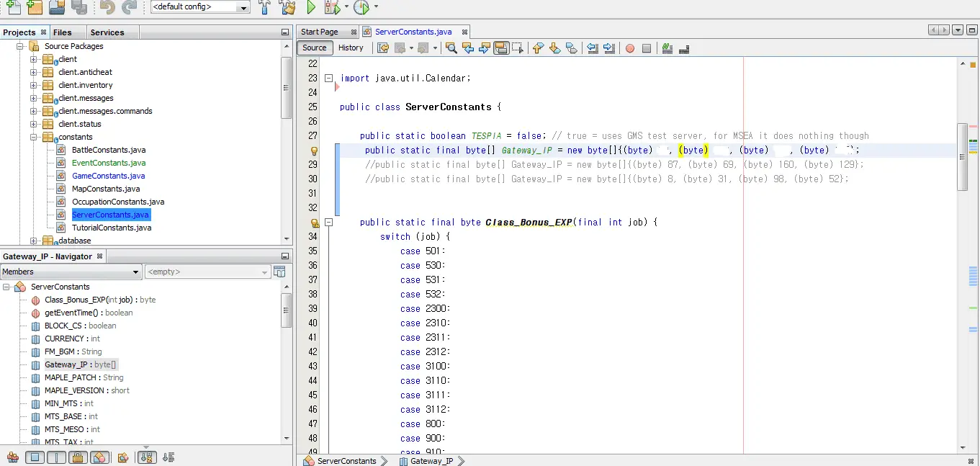This screenshot has width=980, height=466.
Task: Click the Last Edit icon in editor toolbar
Action: click(x=383, y=48)
